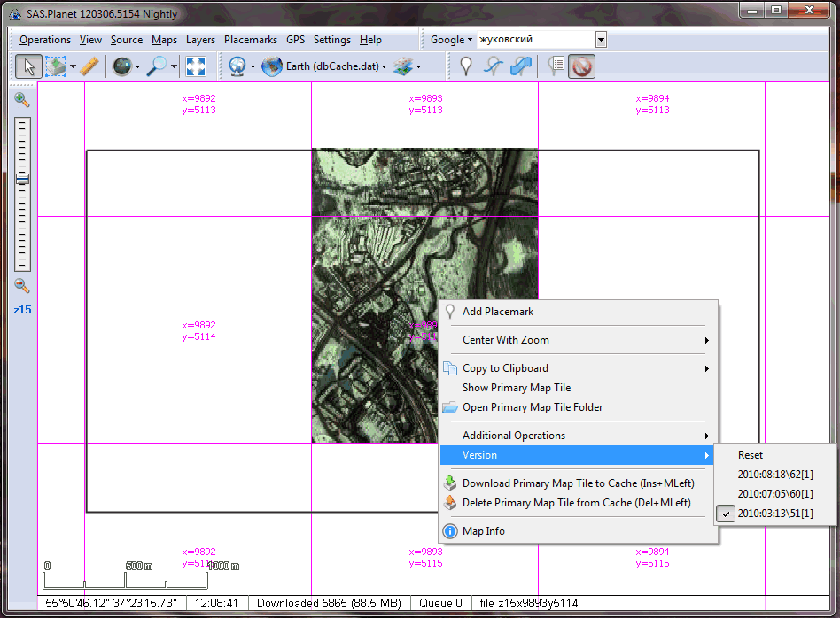Toggle the hide placemarks red button
840x618 pixels.
point(581,66)
